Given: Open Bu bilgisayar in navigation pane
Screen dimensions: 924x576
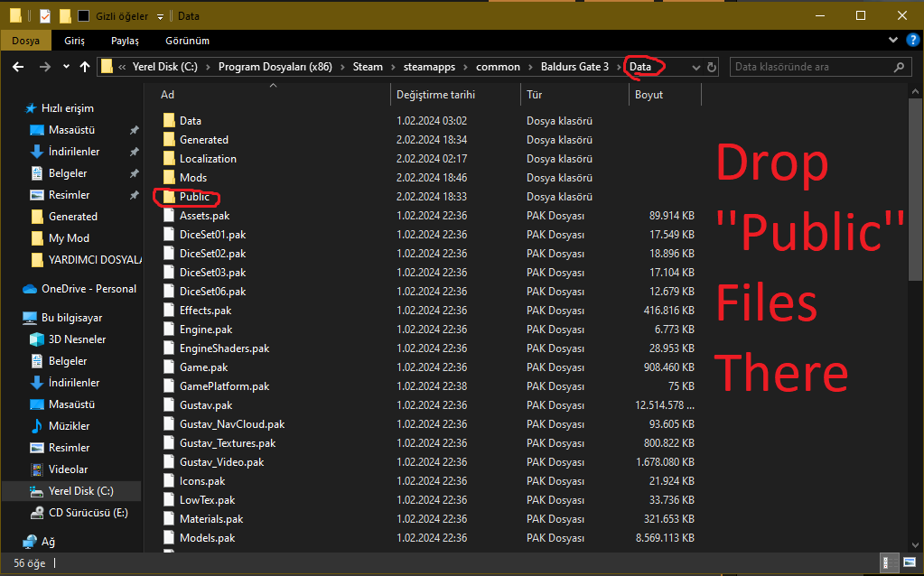Looking at the screenshot, I should [71, 318].
